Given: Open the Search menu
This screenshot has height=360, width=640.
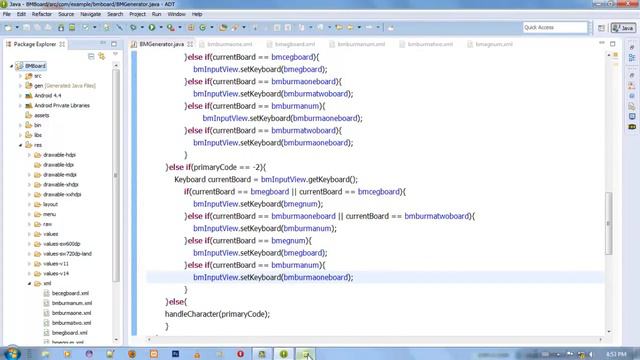Looking at the screenshot, I should [x=115, y=14].
